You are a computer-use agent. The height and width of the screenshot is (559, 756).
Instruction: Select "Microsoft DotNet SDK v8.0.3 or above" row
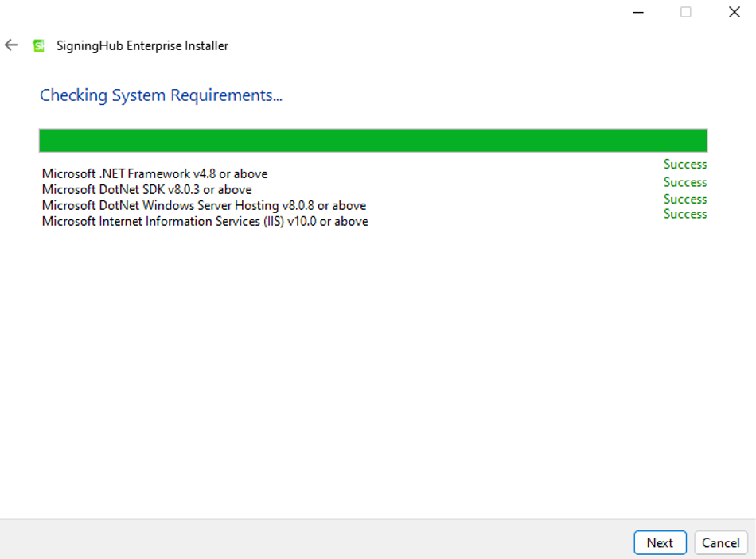coord(146,189)
